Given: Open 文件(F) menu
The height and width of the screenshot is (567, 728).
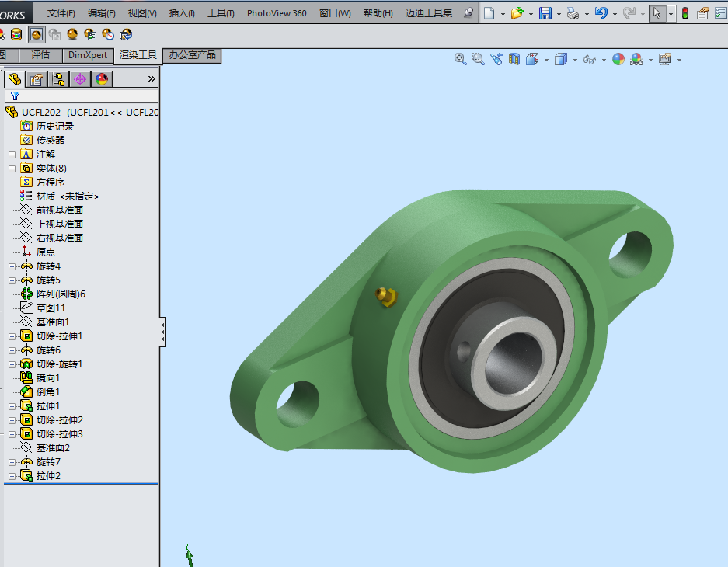Looking at the screenshot, I should pos(61,13).
